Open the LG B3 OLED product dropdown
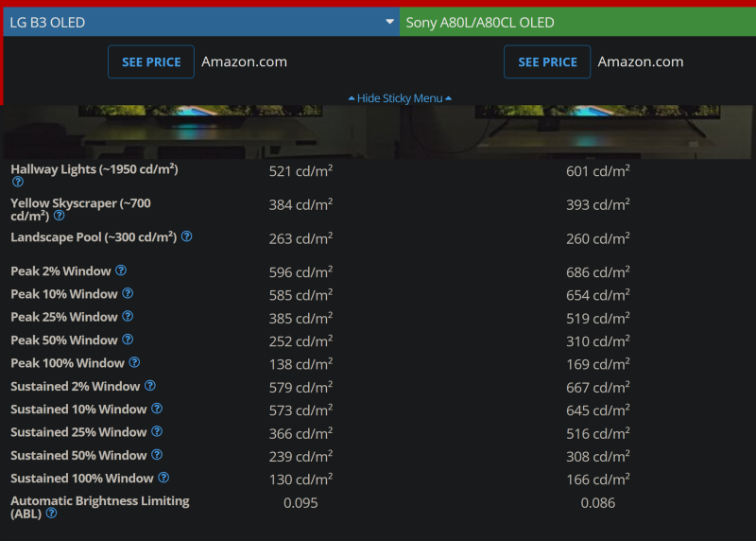756x541 pixels. (201, 22)
